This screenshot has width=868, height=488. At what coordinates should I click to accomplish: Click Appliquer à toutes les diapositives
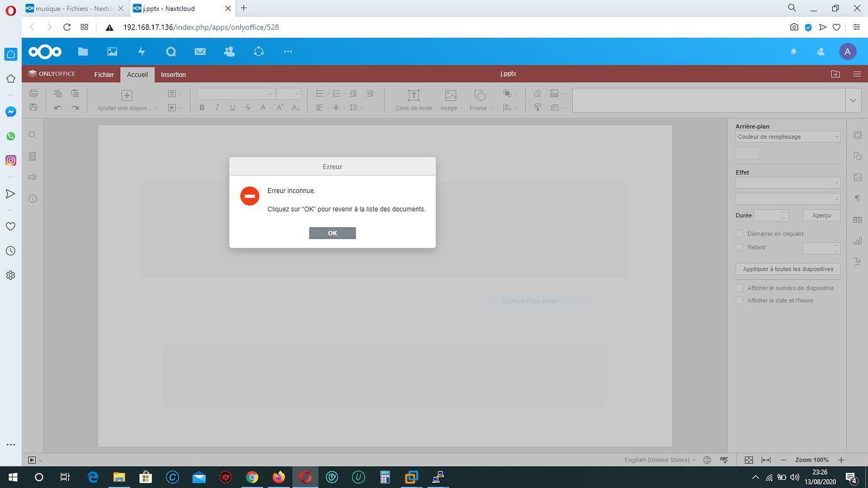click(787, 269)
